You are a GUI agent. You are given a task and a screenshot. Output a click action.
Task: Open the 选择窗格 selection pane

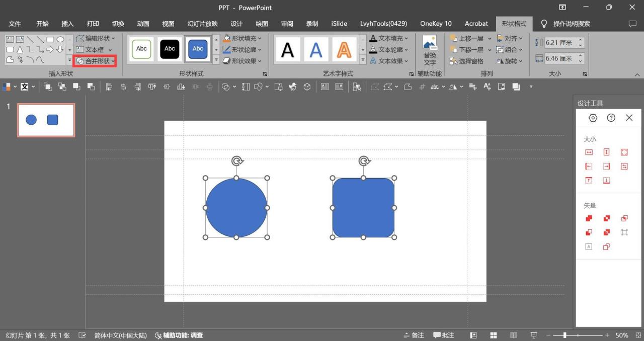pos(466,61)
